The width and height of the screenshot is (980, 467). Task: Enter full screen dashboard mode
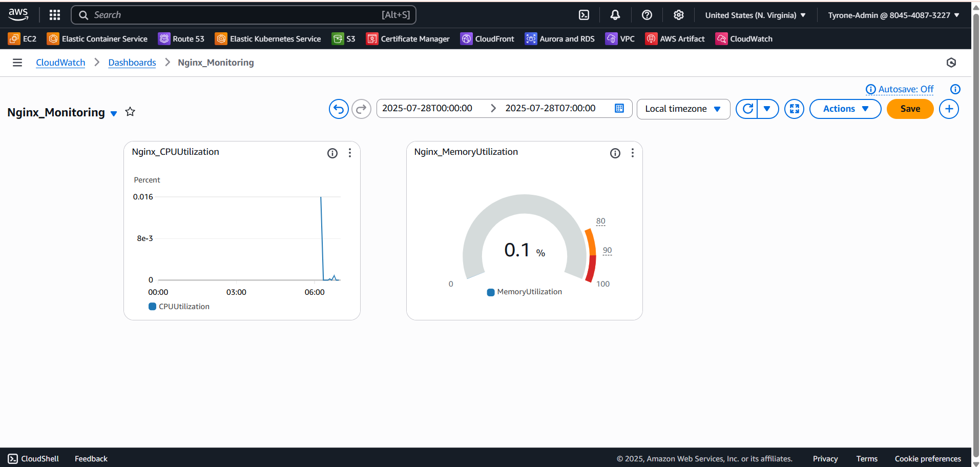794,109
